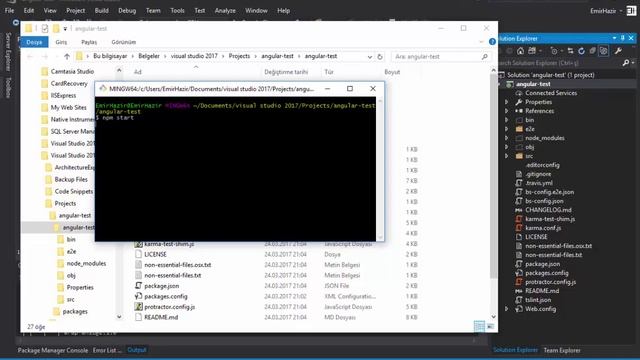Select the src folder in Solution Explorer
640x360 pixels.
[x=529, y=156]
